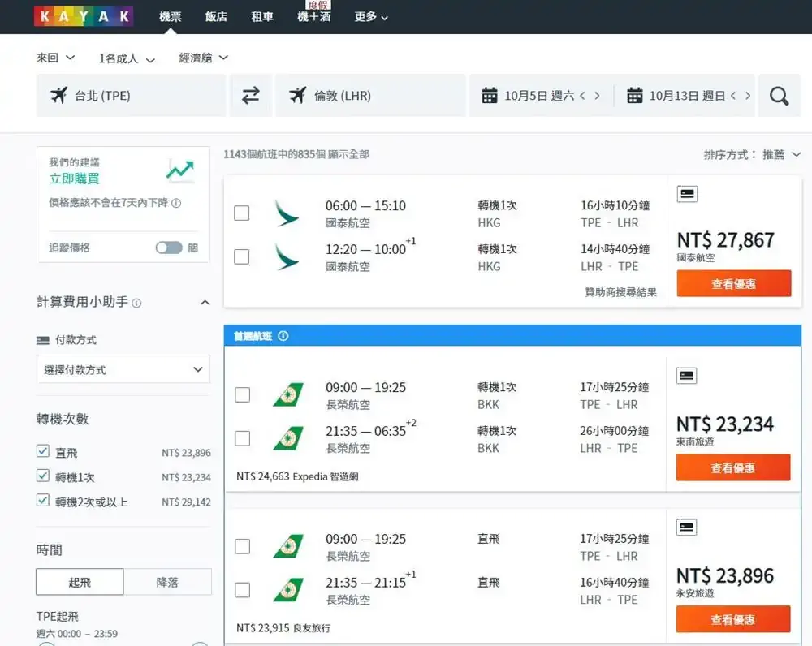Click the airplane icon in 台北 (TPE) field
Viewport: 812px width, 646px height.
pos(59,95)
